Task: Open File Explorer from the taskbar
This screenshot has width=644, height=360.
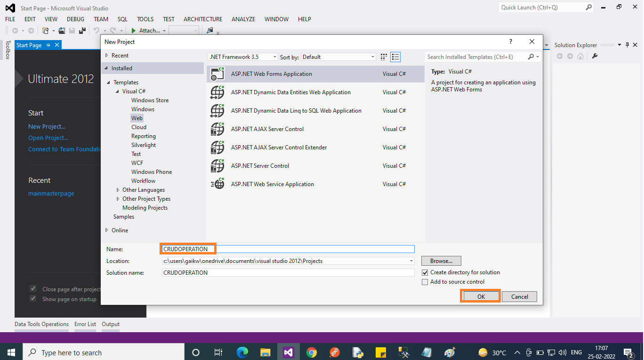Action: [266, 352]
